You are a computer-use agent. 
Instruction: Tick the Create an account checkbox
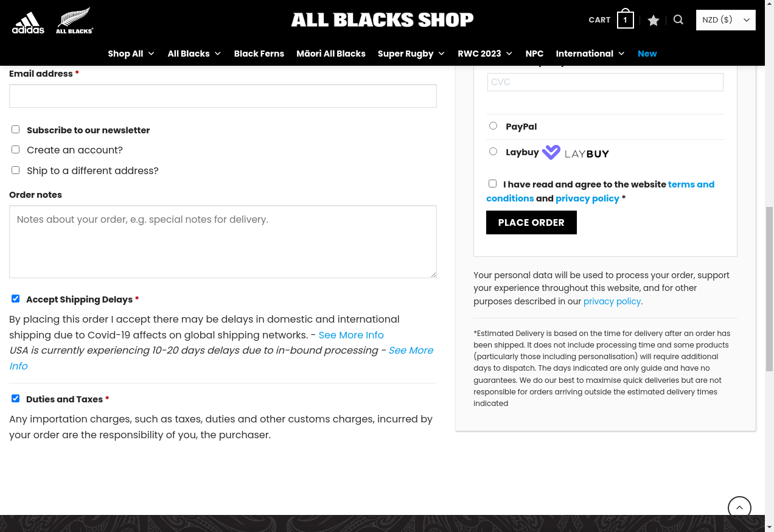tap(15, 149)
